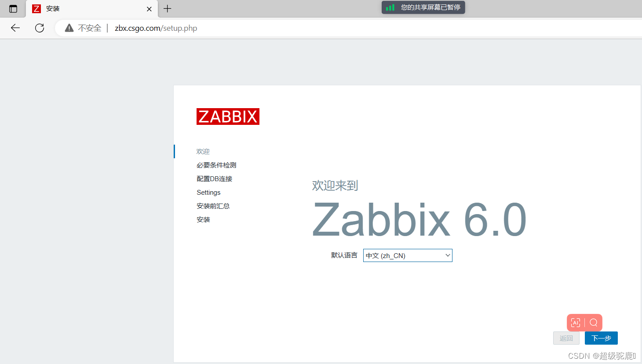Select the 必要条件检测 setup step
This screenshot has width=642, height=364.
pos(216,165)
